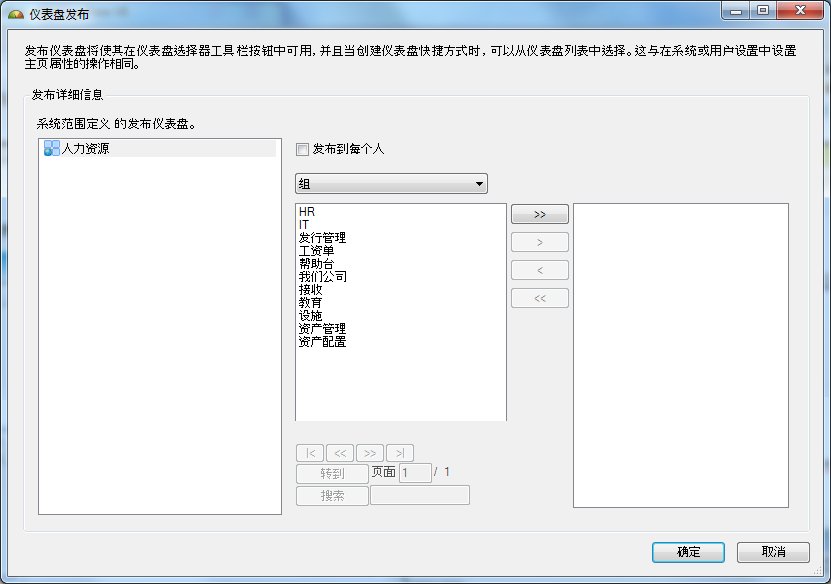Maximize the 仪表盘发布 window
The image size is (831, 584).
click(763, 11)
